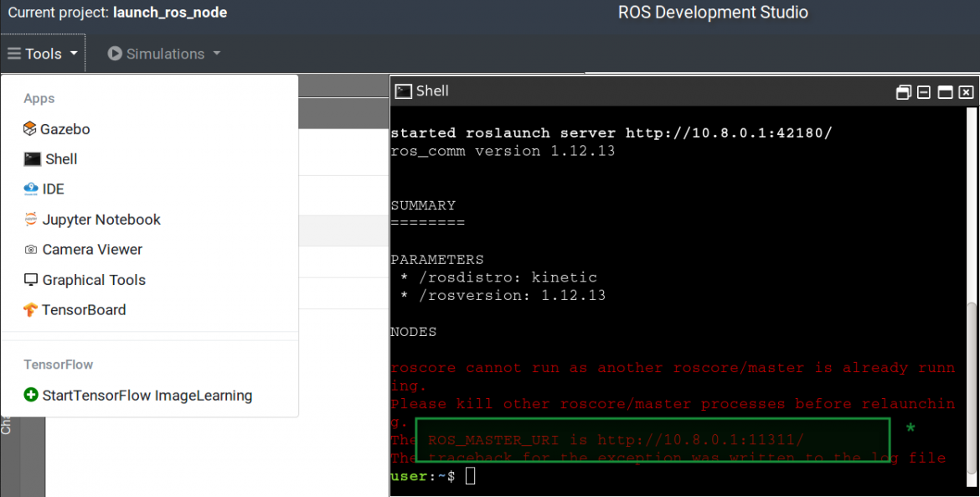Click the Gazebo cube icon
The width and height of the screenshot is (980, 497).
(x=29, y=129)
